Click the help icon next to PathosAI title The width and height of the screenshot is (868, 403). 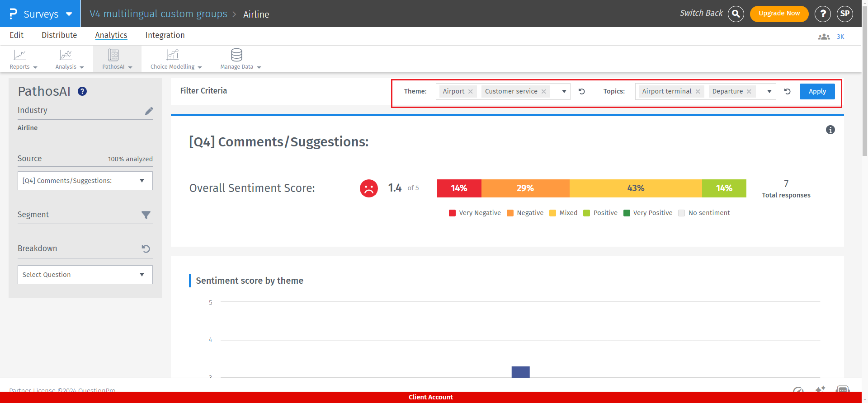tap(82, 91)
